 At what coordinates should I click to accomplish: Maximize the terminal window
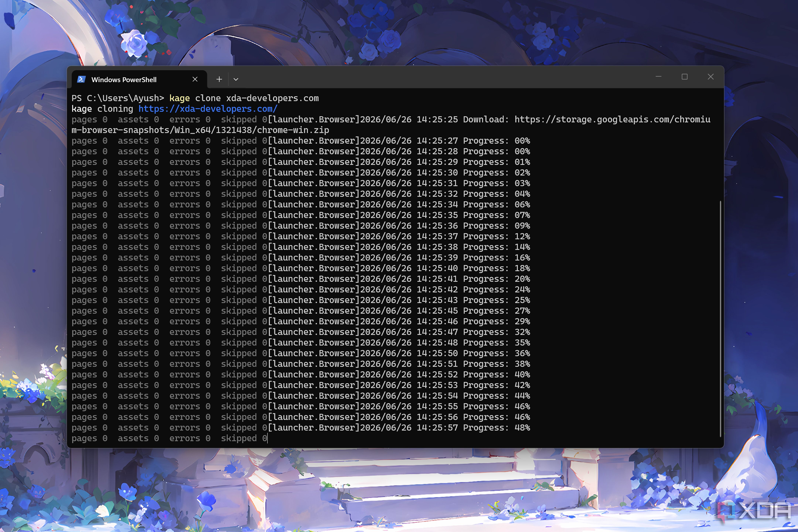coord(685,77)
